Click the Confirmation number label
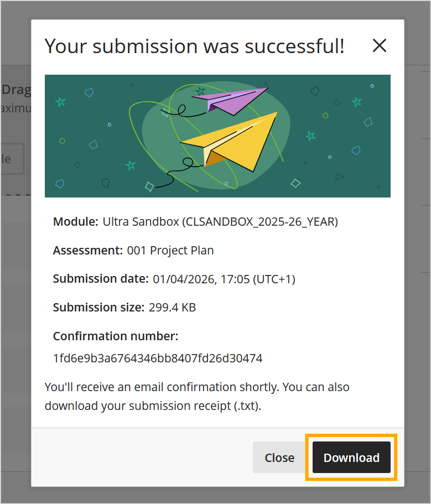 tap(116, 336)
